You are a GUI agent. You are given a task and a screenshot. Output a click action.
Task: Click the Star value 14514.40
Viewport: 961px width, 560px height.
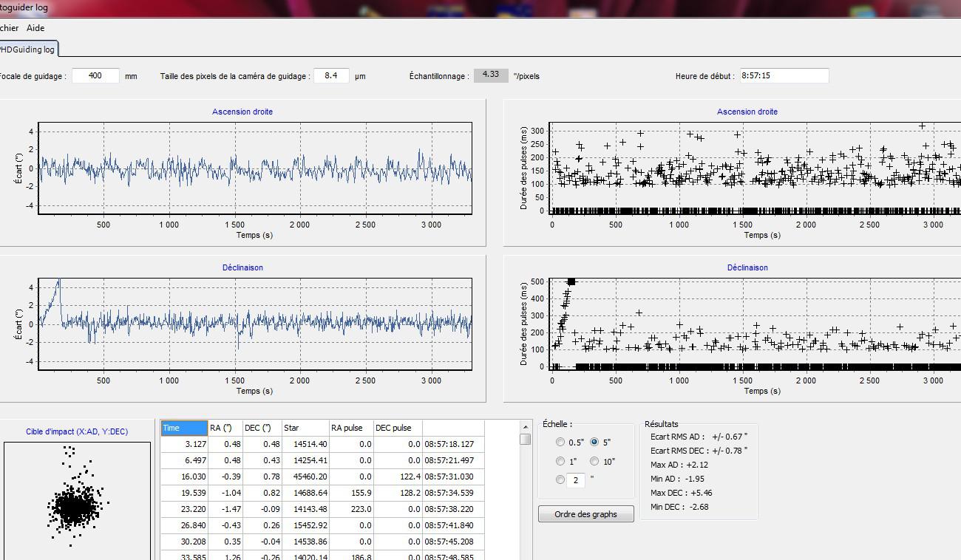click(305, 444)
